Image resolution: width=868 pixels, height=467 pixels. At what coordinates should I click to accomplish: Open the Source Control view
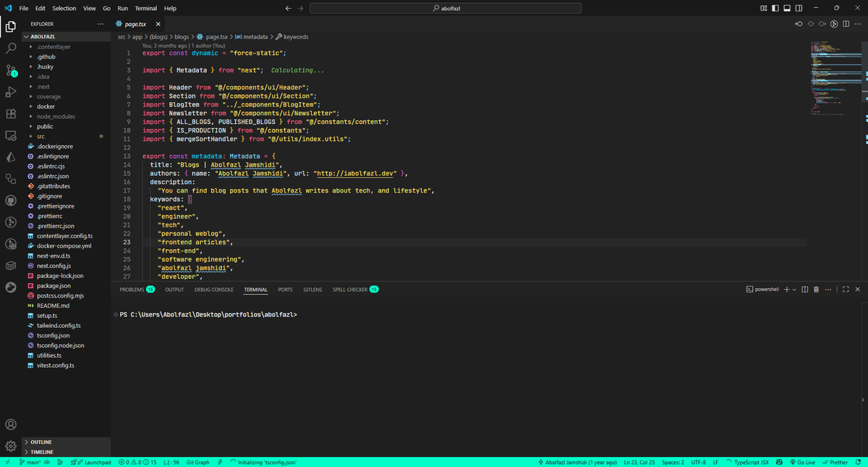pos(11,70)
